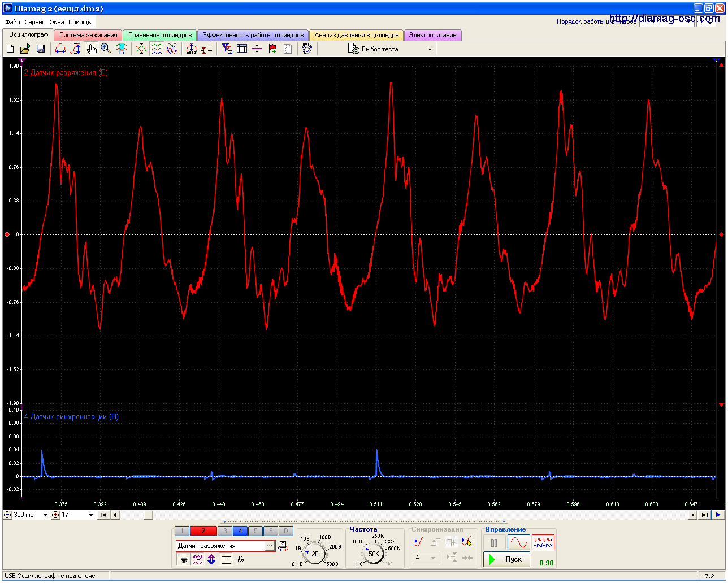Switch to the Сравнение цилиндров tab
Screen dimensions: 728x583
160,35
